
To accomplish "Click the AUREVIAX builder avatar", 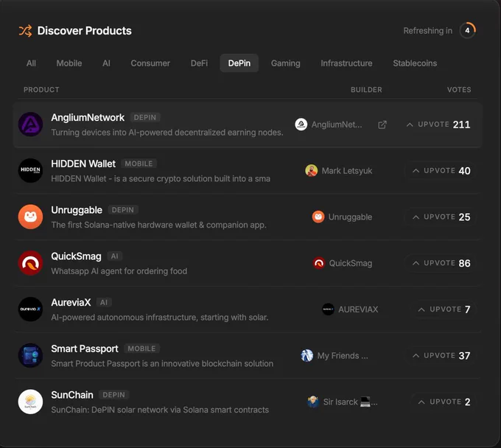I will click(328, 309).
